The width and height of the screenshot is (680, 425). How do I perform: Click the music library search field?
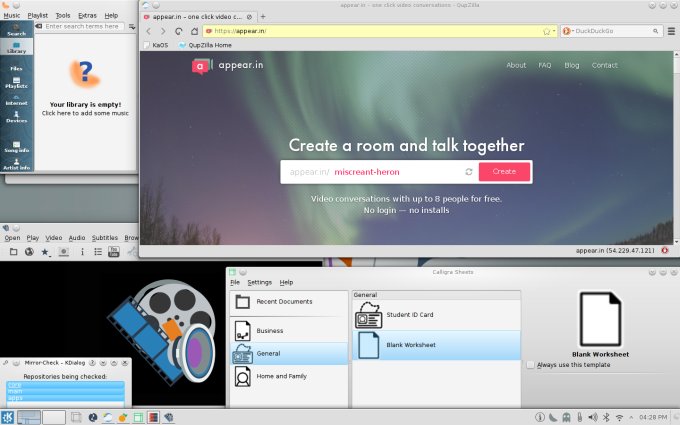point(85,27)
